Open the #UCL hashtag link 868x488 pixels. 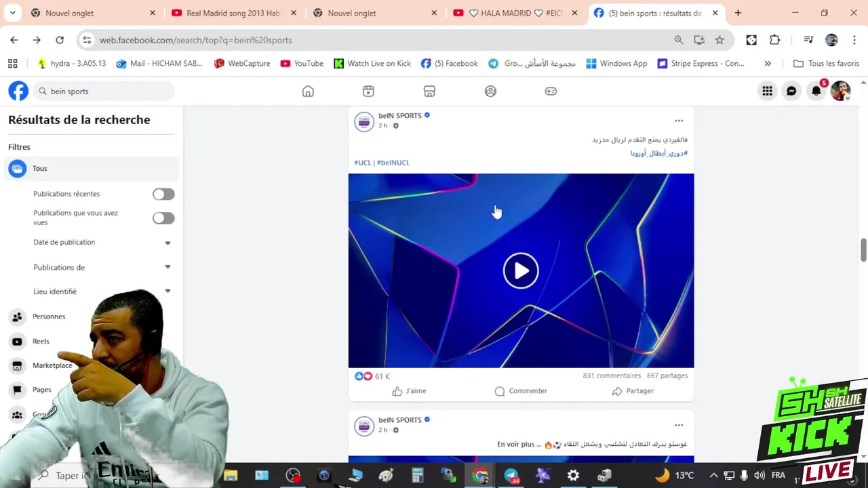363,163
